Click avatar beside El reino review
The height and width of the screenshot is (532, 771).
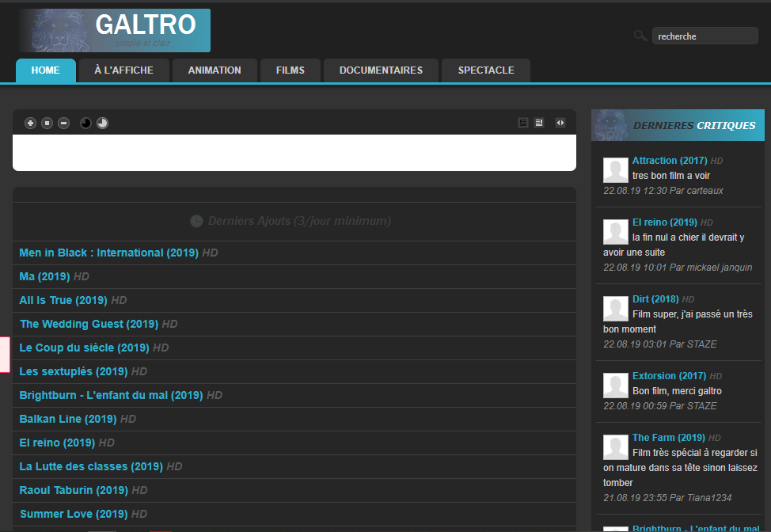click(x=616, y=232)
